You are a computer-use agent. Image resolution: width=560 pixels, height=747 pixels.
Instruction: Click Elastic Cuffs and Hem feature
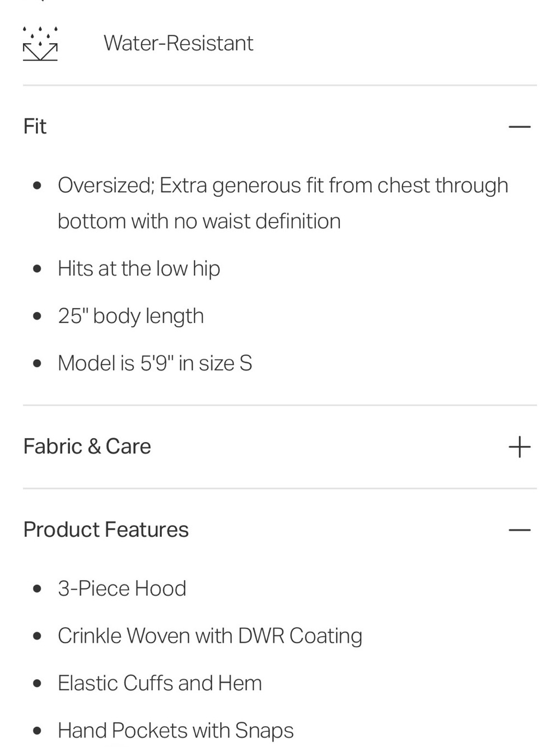click(x=160, y=683)
